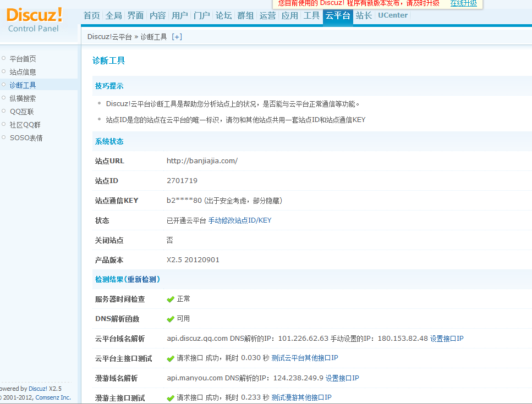Screen dimensions: 532x404
Task: Click green checkmark in 云平台主接口测试 row
Action: (171, 358)
